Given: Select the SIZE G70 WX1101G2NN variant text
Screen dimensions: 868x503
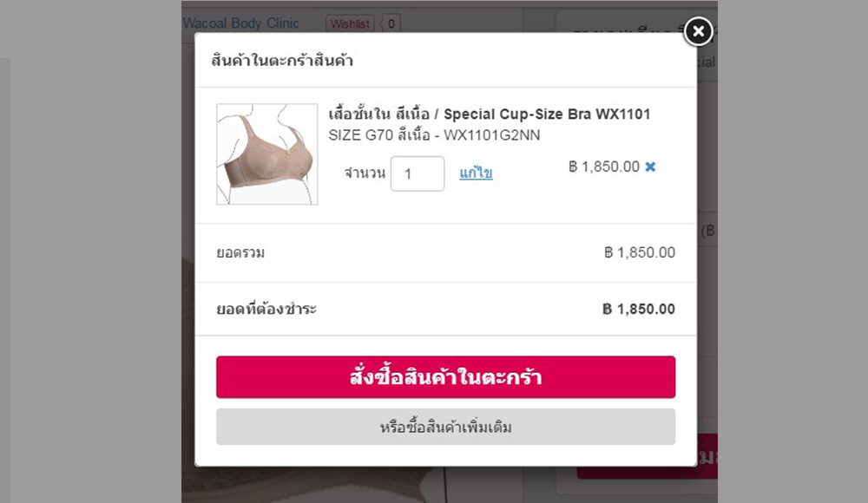Looking at the screenshot, I should pyautogui.click(x=434, y=135).
